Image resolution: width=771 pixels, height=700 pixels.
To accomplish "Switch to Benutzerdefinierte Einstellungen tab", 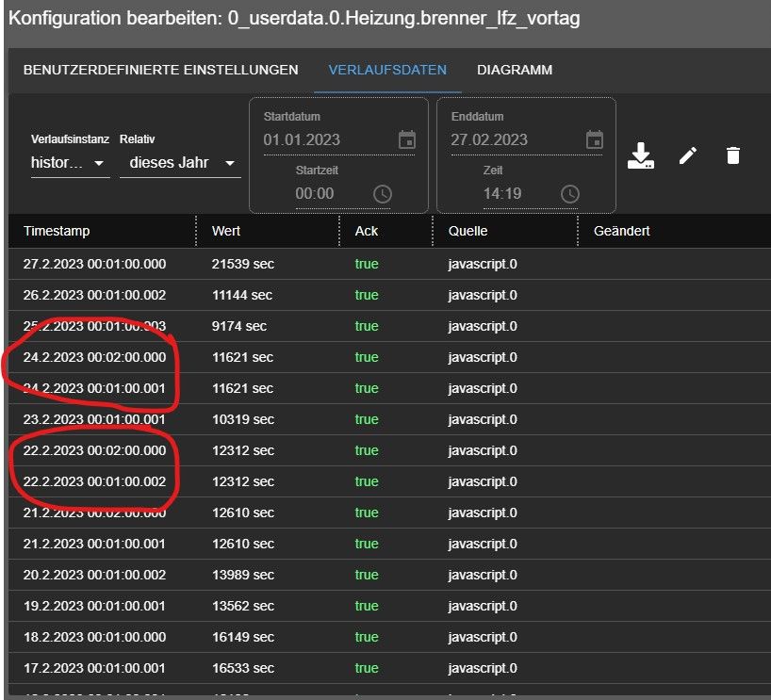I will click(x=160, y=71).
